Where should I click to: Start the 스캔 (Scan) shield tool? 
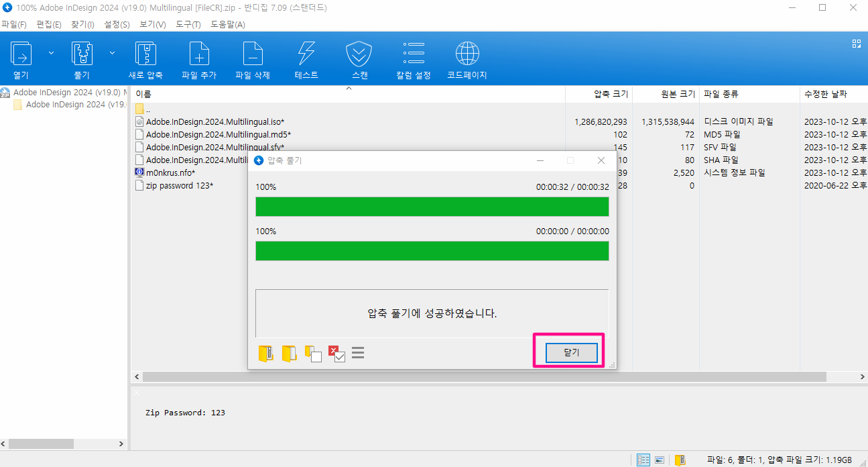[x=359, y=53]
